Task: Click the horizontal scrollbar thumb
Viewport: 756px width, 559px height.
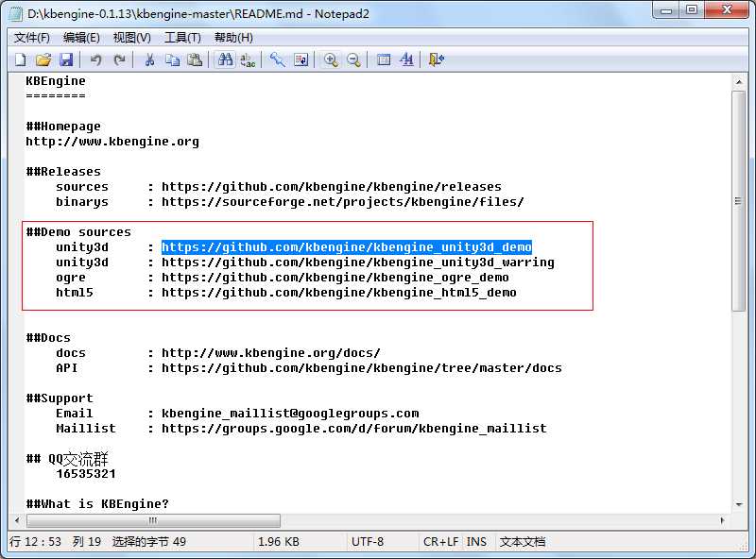Action: (x=153, y=520)
